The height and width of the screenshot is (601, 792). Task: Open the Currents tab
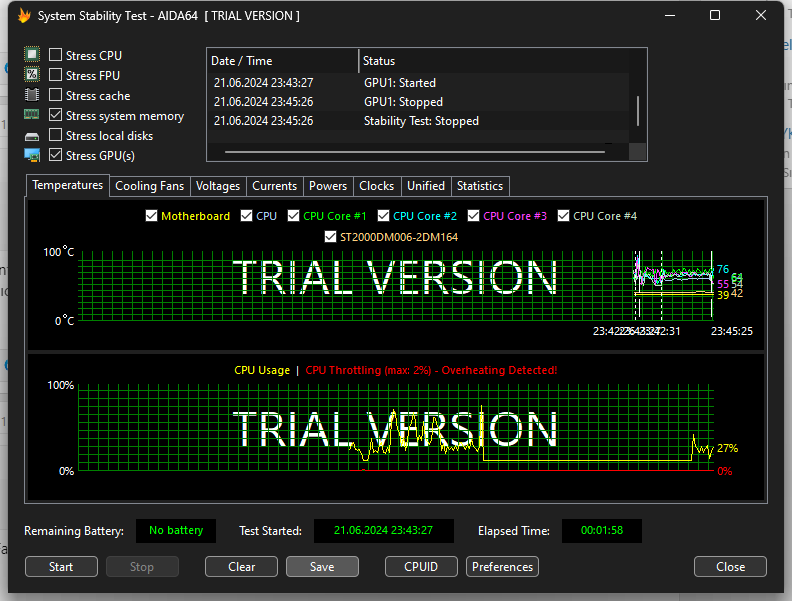(274, 186)
